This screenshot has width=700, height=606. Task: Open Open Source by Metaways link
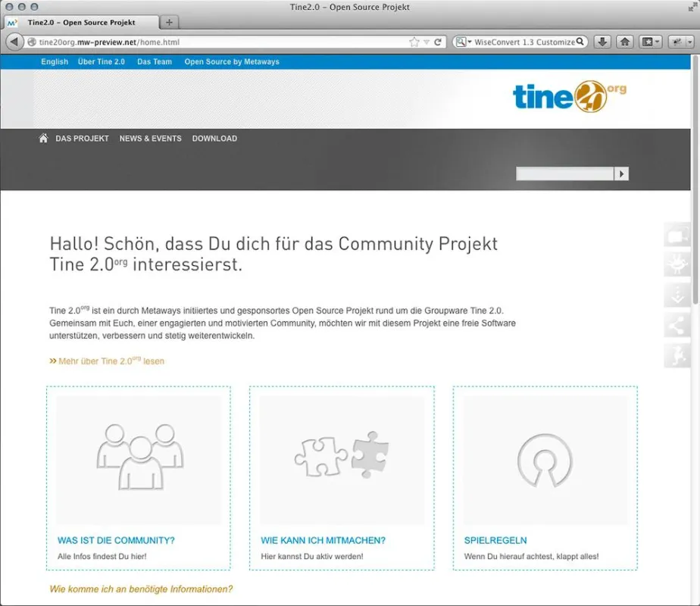232,61
